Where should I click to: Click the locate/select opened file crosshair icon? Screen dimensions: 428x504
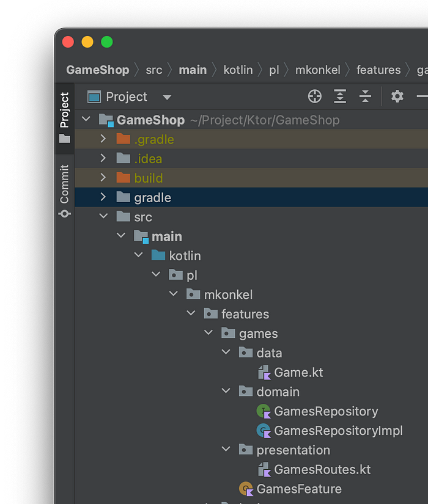click(x=314, y=97)
